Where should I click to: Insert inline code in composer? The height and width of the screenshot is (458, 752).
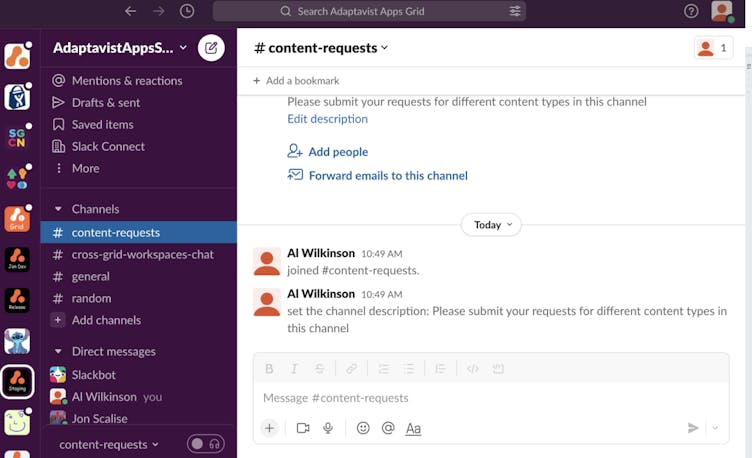point(472,368)
